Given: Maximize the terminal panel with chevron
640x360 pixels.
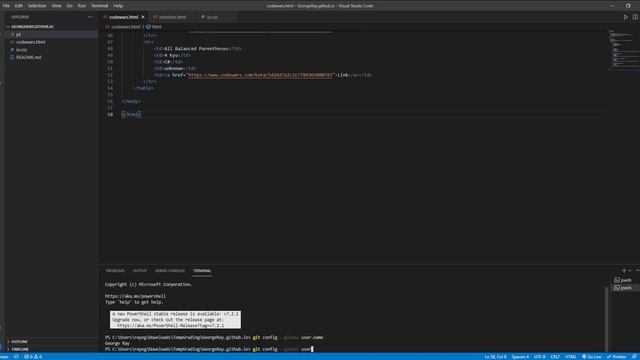Looking at the screenshot, I should (637, 271).
